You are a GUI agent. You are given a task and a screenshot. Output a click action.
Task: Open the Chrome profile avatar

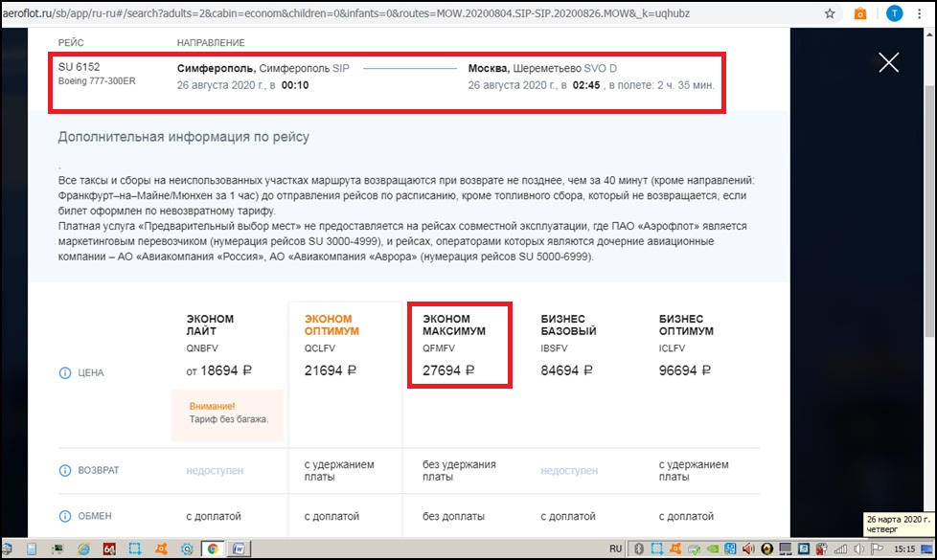click(x=893, y=14)
